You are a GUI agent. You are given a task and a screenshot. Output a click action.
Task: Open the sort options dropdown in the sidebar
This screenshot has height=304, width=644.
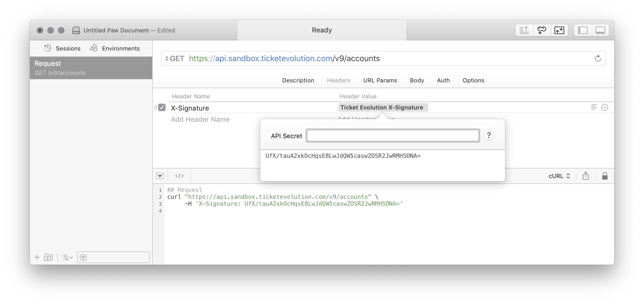coord(67,257)
